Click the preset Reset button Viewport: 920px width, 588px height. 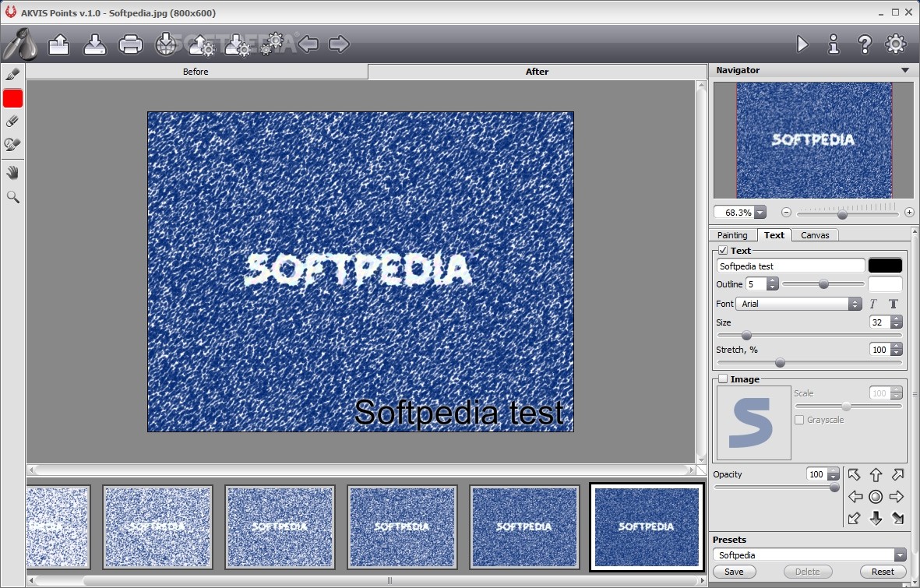click(x=883, y=572)
